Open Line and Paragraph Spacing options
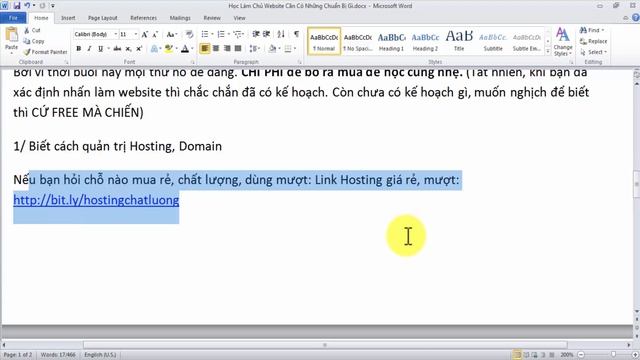Screen dimensions: 640x360 tap(254, 49)
